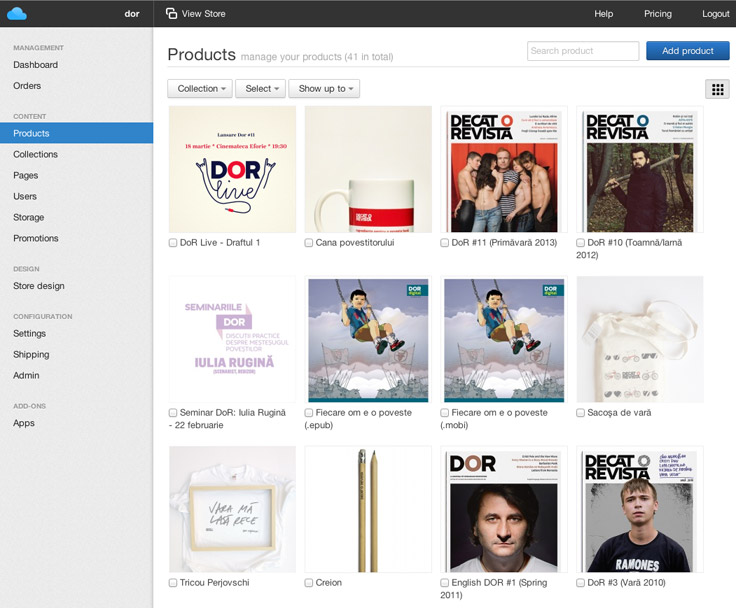
Task: Click the dor store name
Action: pos(132,14)
